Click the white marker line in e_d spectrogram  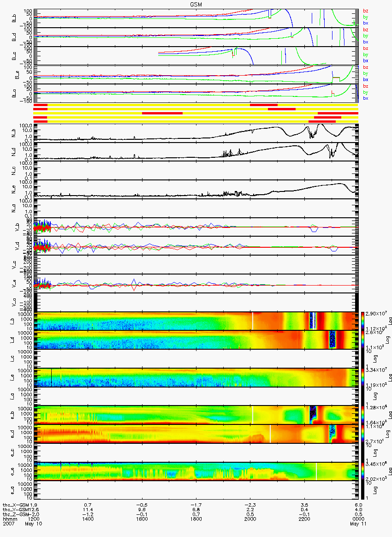[x=270, y=434]
